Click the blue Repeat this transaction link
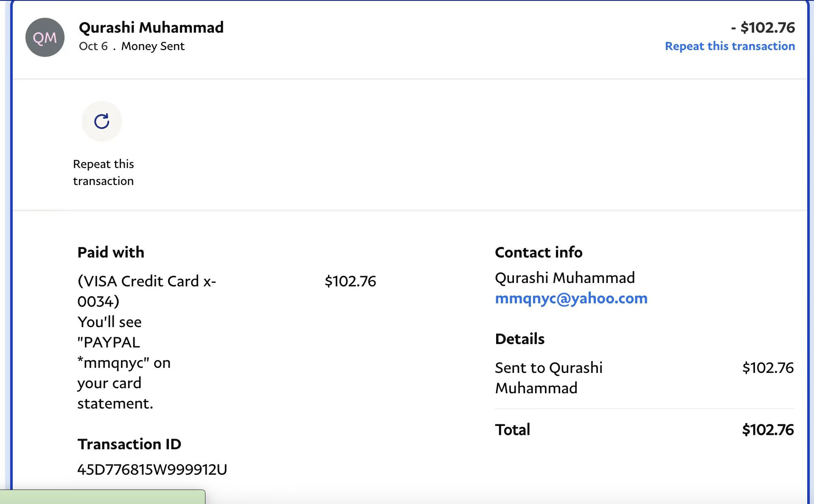814x504 pixels. point(730,46)
